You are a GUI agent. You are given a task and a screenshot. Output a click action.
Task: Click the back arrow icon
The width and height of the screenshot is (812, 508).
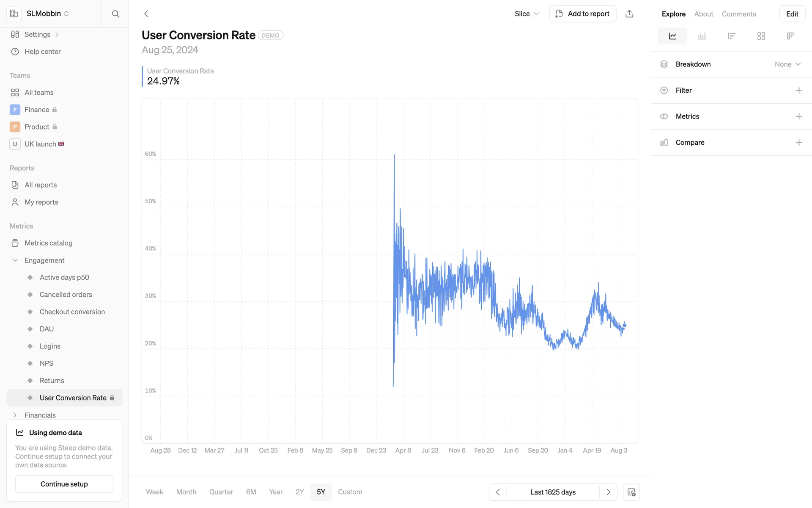pyautogui.click(x=146, y=14)
